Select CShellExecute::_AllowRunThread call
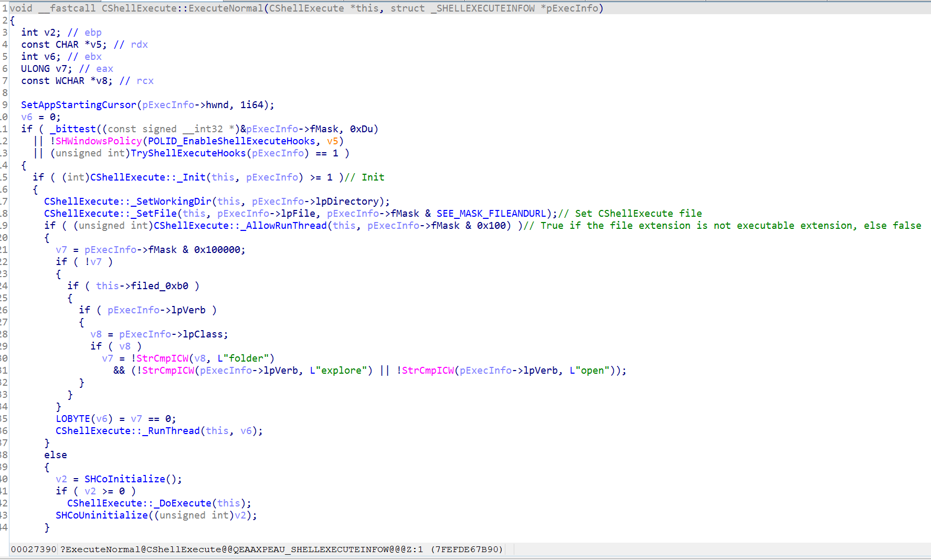 pyautogui.click(x=240, y=226)
